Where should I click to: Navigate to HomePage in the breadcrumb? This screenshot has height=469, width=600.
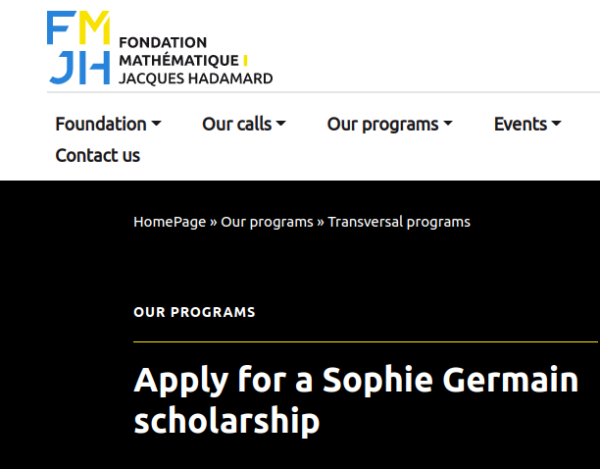(169, 221)
